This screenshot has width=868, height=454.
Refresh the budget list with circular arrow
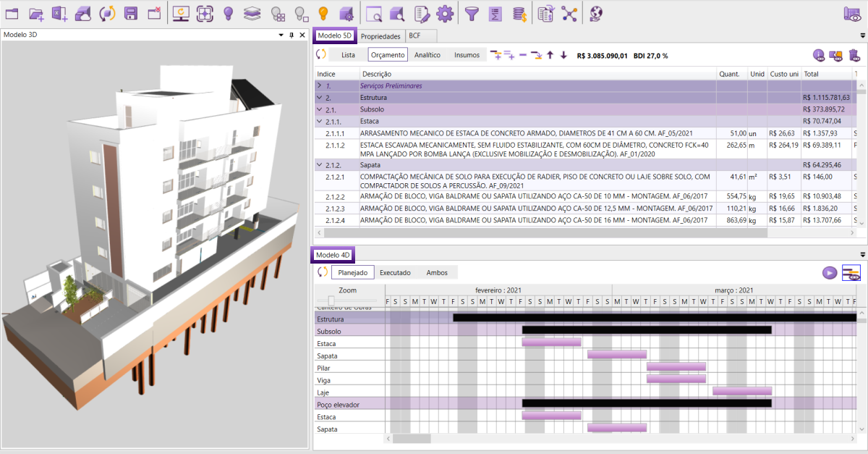pyautogui.click(x=322, y=54)
